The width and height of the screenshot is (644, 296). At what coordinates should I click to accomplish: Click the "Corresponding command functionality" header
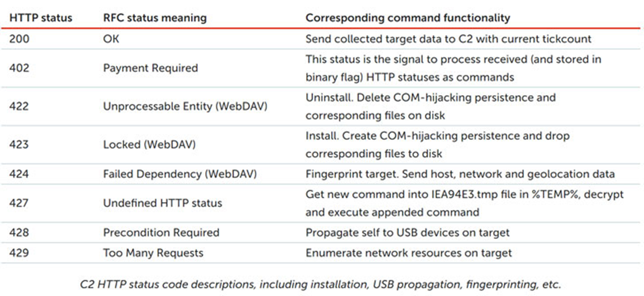[x=408, y=18]
